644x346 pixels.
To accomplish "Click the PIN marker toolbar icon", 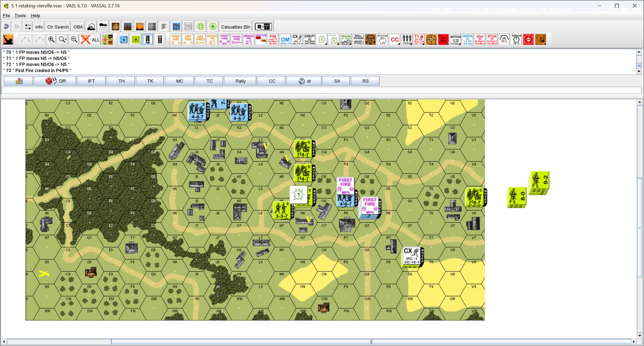I will click(x=273, y=40).
